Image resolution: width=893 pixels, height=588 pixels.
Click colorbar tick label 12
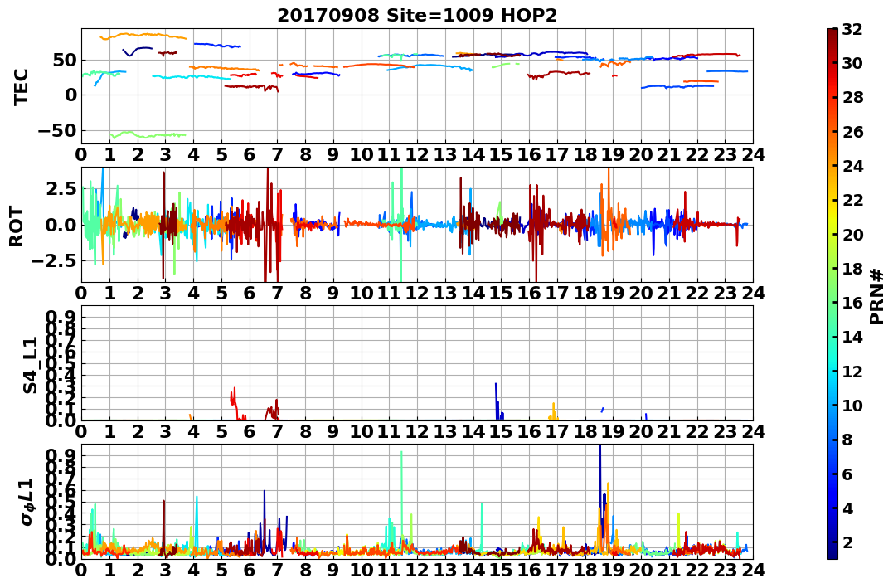pos(852,371)
